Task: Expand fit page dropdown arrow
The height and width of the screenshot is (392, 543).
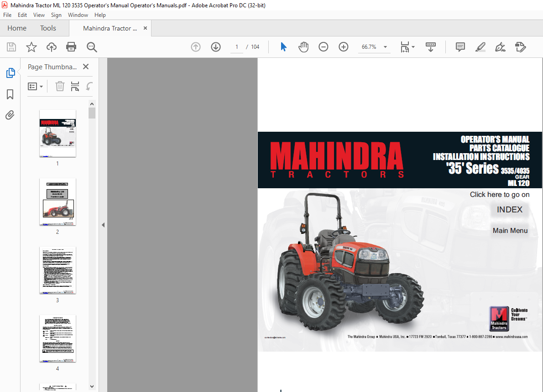Action: coord(413,46)
